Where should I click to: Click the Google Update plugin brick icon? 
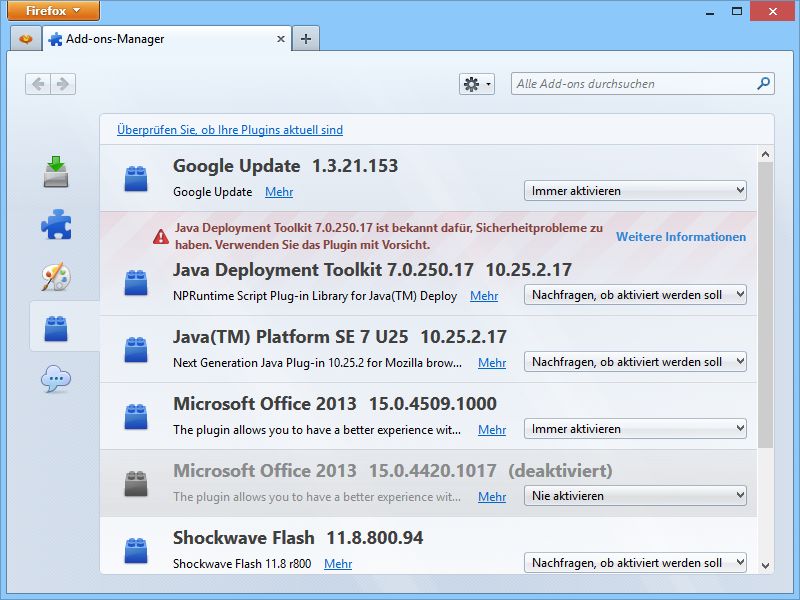[x=136, y=178]
